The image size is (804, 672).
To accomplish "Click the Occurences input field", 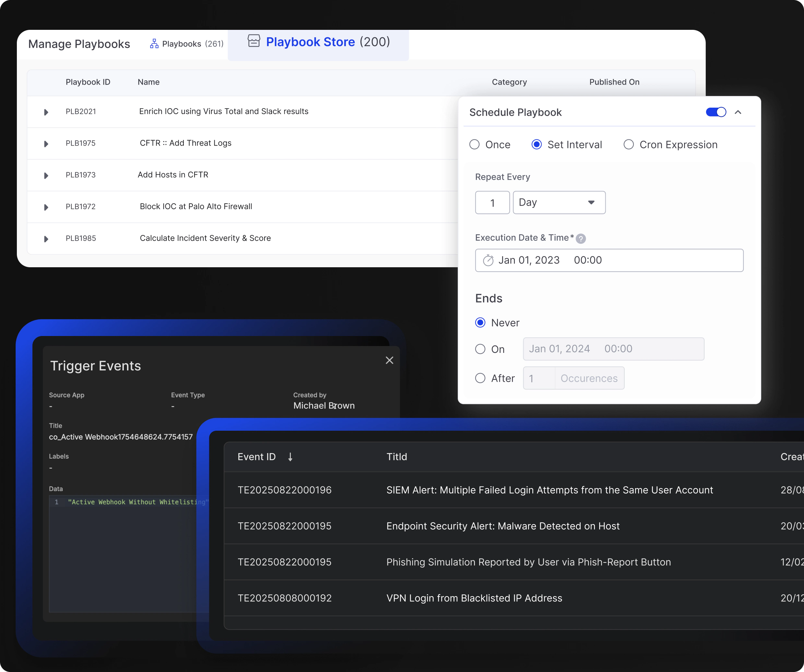I will 588,378.
